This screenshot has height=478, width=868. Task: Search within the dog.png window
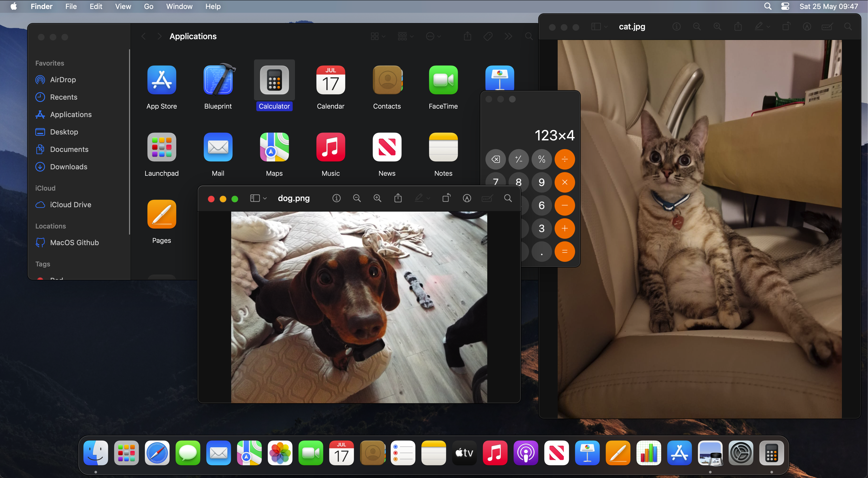coord(508,198)
